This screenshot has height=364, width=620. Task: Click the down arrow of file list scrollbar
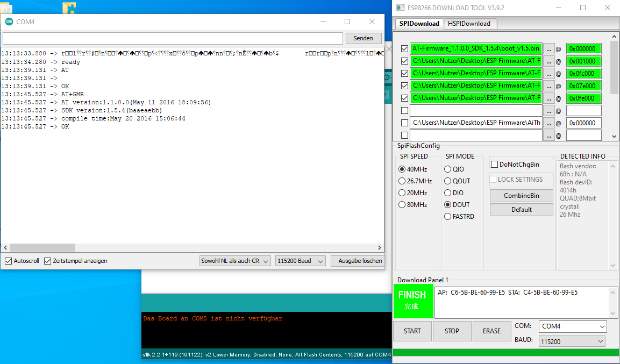pos(614,137)
